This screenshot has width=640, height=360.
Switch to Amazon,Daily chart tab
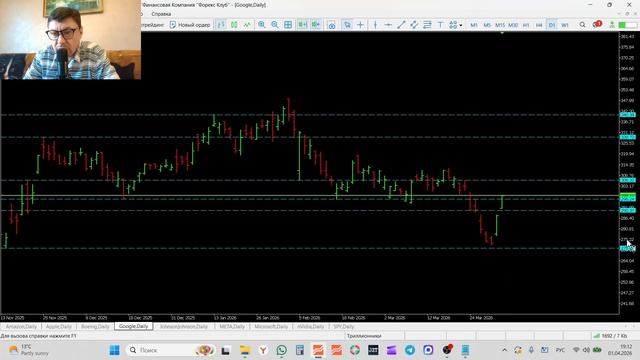click(x=21, y=327)
